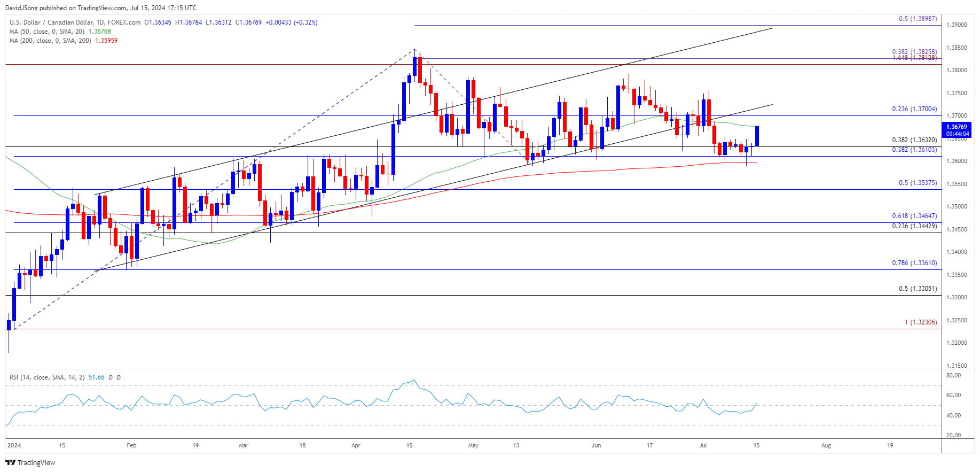Click the 1 (1.32306) level label
The height and width of the screenshot is (472, 980).
[921, 322]
